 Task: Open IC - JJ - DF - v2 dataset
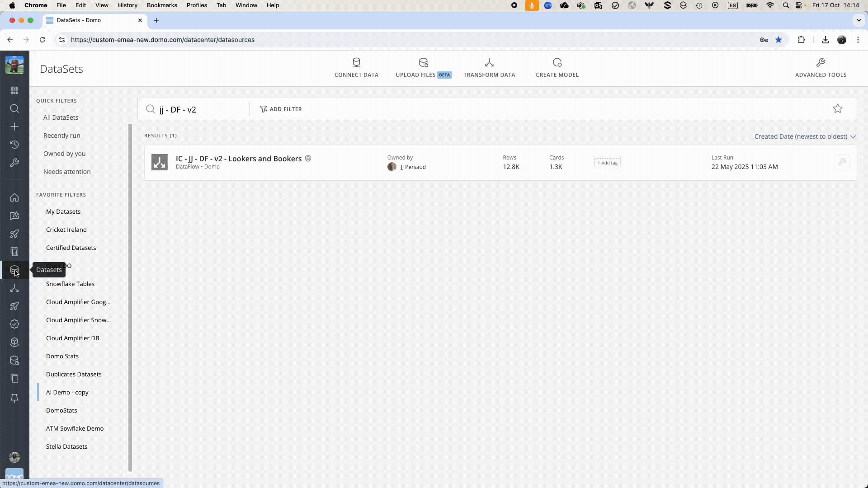(x=238, y=159)
